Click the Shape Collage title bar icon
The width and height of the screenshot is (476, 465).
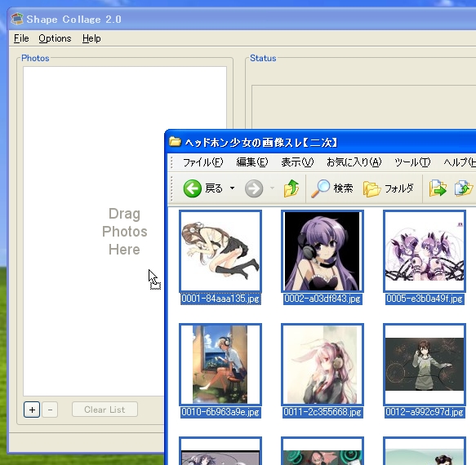pyautogui.click(x=17, y=19)
